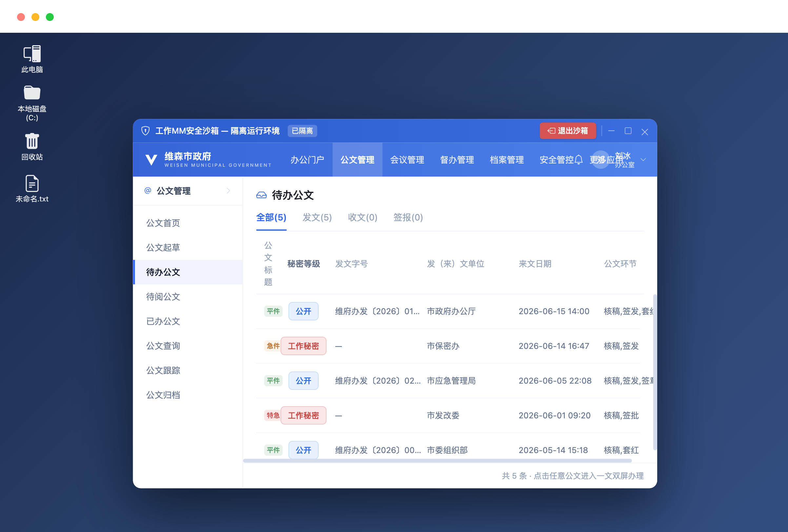Expand the 公文管理 sidebar chevron

(x=228, y=191)
